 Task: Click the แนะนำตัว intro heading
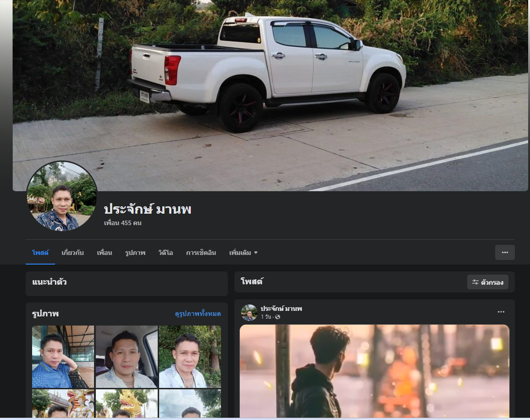(x=50, y=282)
